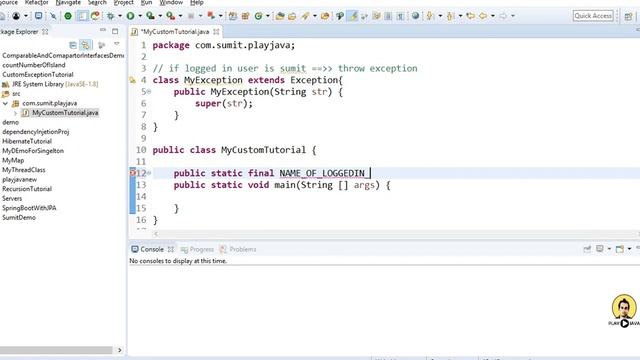Select the MyCustomTutorial.java editor tab
The image size is (640, 360).
tap(175, 31)
